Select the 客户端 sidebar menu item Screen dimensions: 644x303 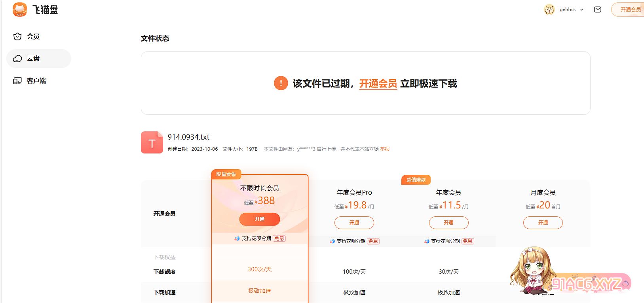36,81
